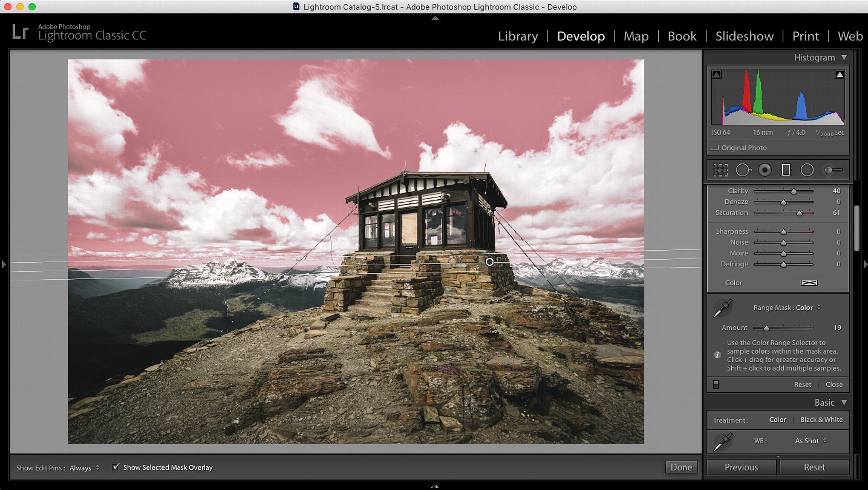Click the Sharpness slider handle
The image size is (868, 490).
click(783, 232)
